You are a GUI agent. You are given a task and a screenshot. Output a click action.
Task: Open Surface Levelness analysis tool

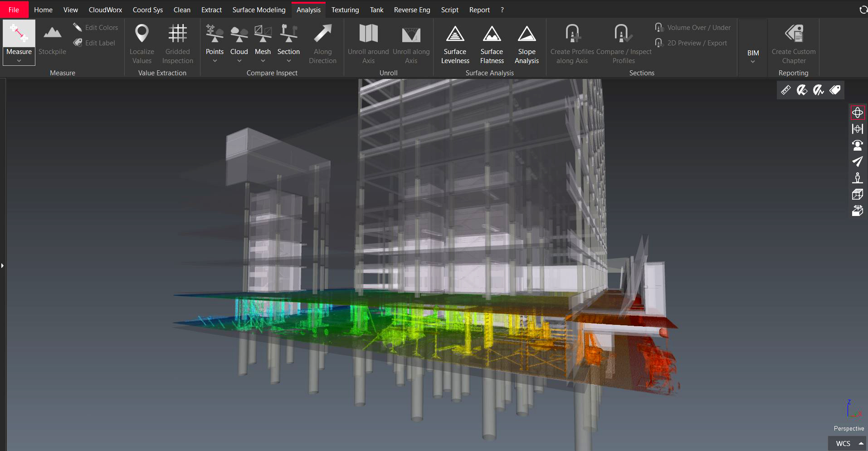[x=455, y=44]
